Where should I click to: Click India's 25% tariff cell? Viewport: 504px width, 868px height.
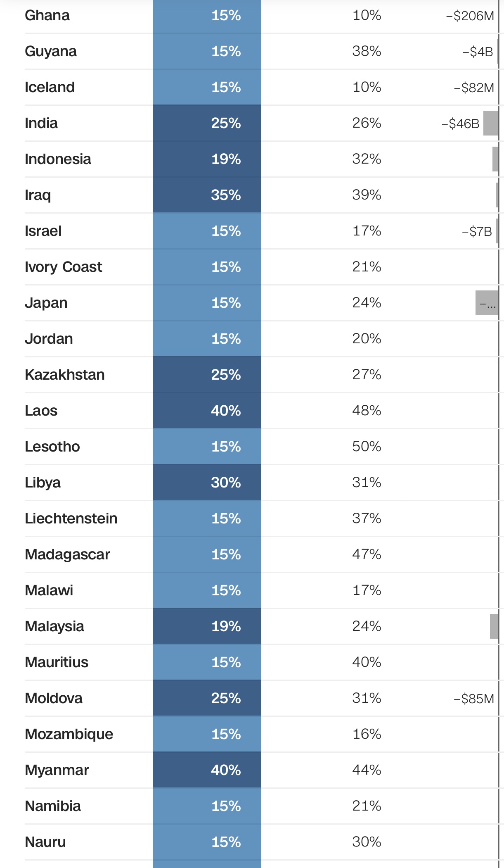coord(207,123)
